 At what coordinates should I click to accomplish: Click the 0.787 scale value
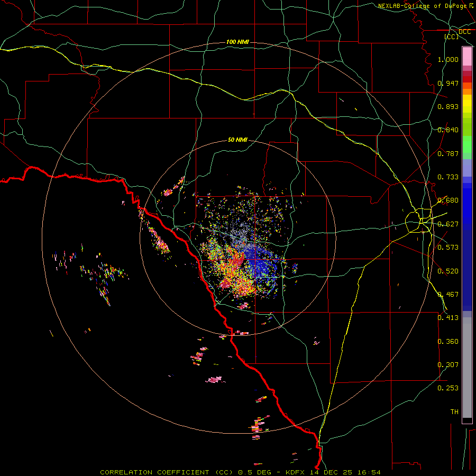(448, 153)
